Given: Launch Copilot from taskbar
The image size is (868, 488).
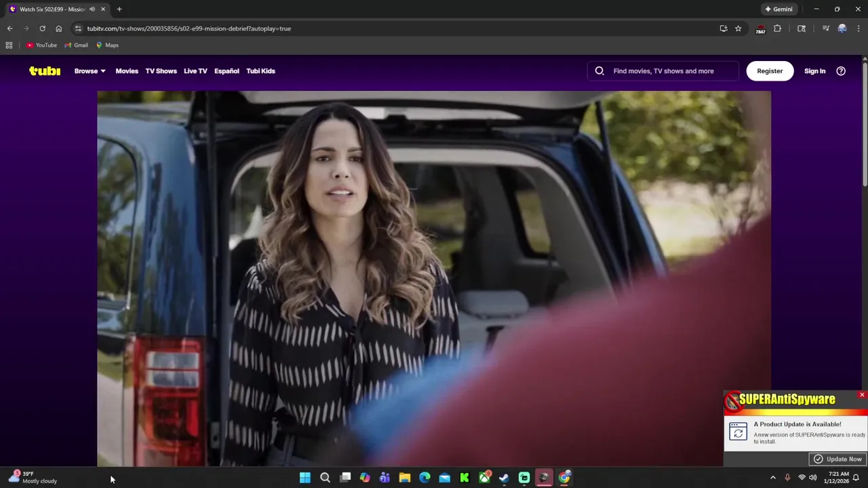Looking at the screenshot, I should (365, 478).
